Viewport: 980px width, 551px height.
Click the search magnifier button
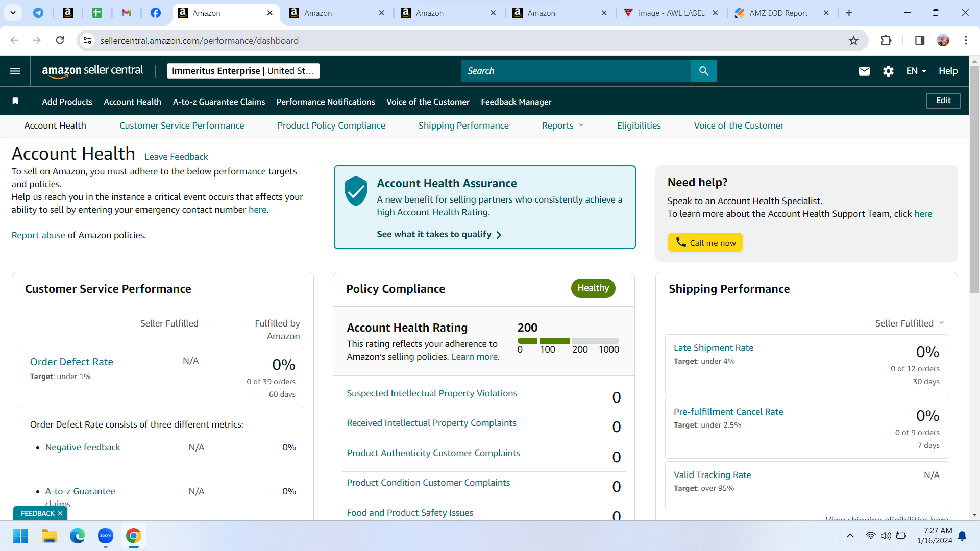tap(703, 71)
